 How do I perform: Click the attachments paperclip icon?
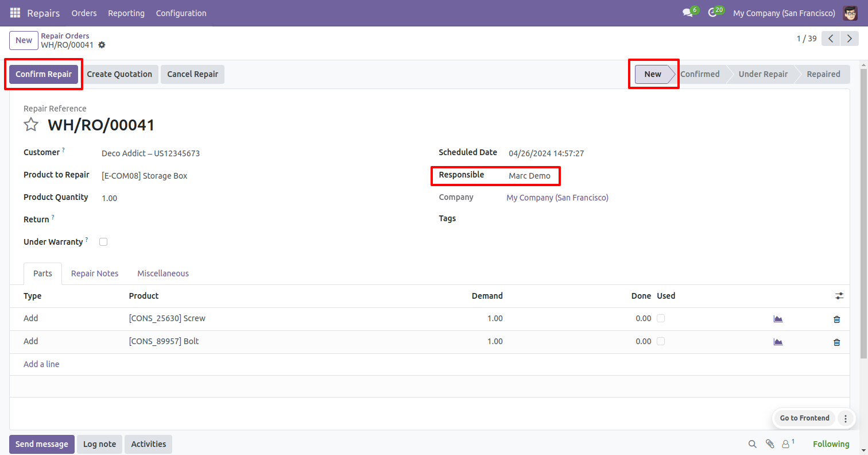coord(769,444)
